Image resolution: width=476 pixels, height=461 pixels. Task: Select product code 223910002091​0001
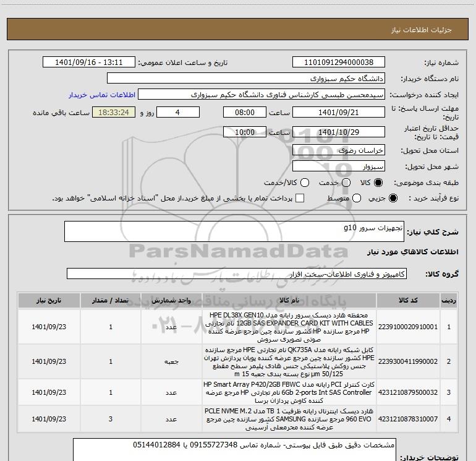[408, 327]
